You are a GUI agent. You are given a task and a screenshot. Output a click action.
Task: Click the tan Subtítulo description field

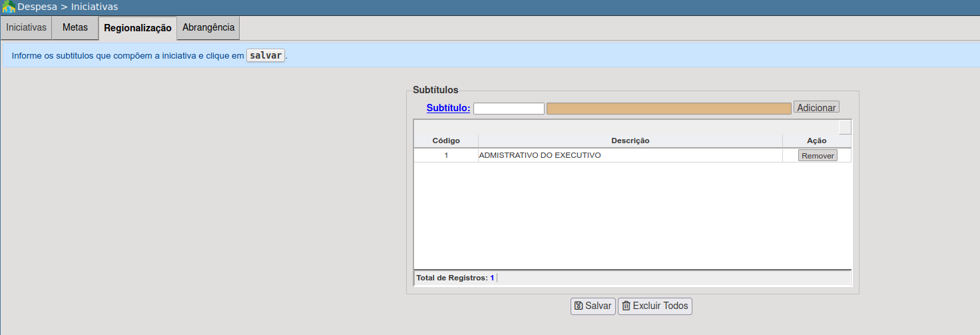tap(668, 108)
